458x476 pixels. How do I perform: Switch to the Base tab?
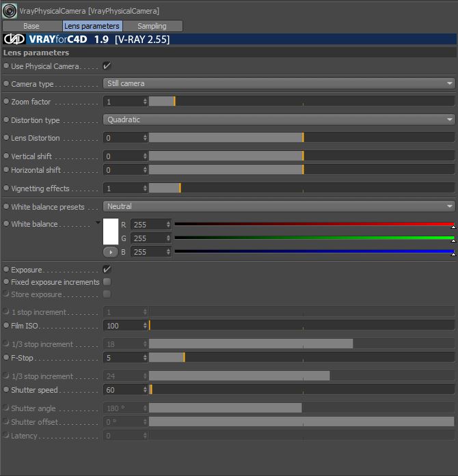tap(31, 26)
